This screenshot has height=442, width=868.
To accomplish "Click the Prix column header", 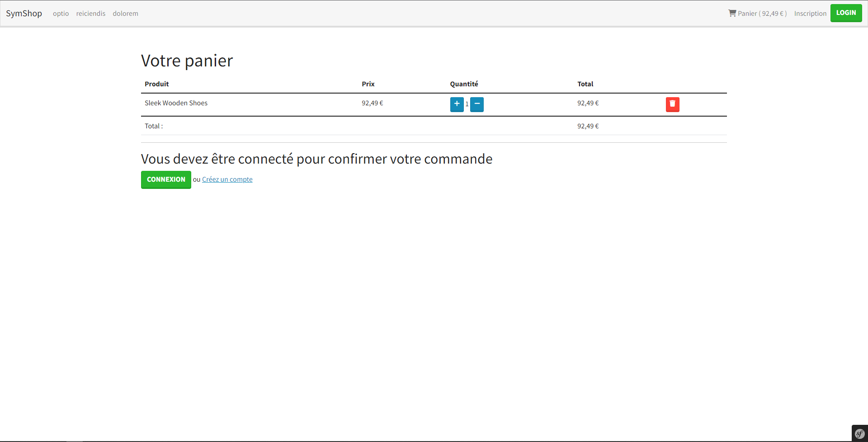I will 368,84.
